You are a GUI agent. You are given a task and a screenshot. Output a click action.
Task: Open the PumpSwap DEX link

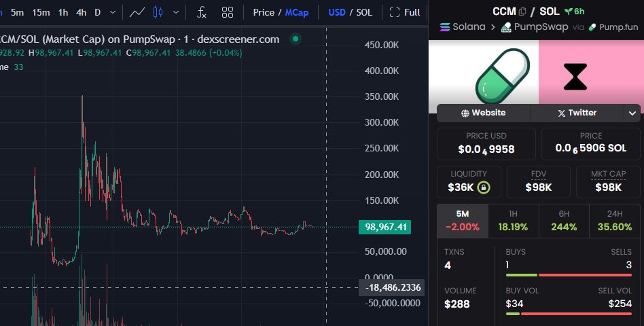pos(535,27)
